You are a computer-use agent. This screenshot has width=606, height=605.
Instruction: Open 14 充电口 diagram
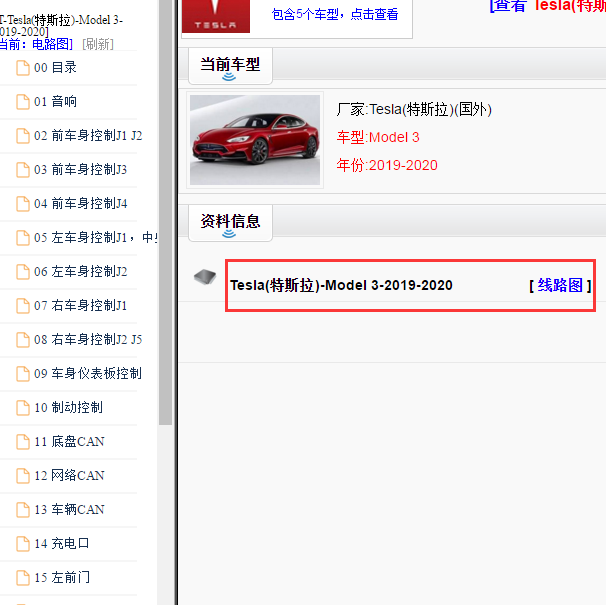(62, 544)
